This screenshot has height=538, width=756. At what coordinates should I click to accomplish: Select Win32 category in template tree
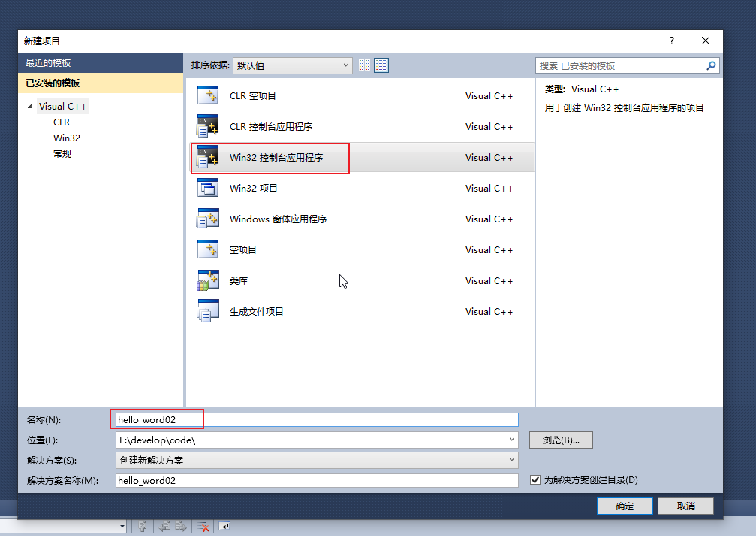(67, 138)
